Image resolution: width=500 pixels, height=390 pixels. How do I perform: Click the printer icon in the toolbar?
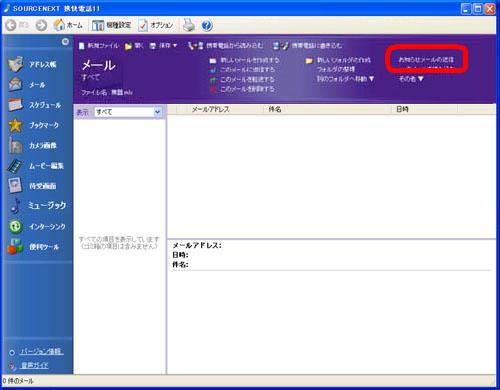[189, 25]
